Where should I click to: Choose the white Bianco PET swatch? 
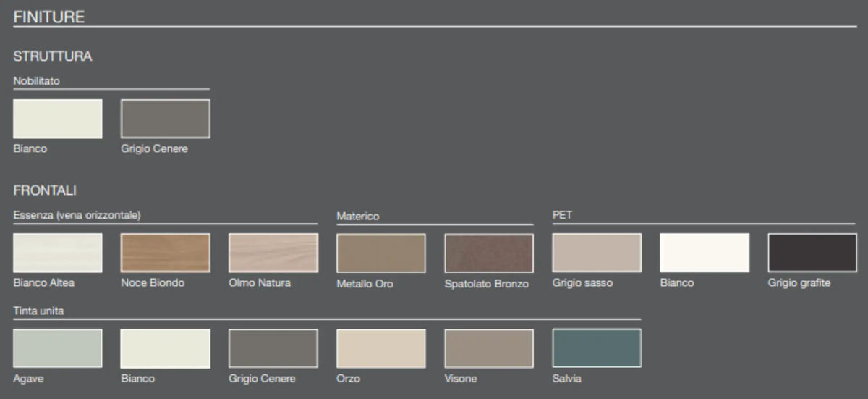coord(705,253)
